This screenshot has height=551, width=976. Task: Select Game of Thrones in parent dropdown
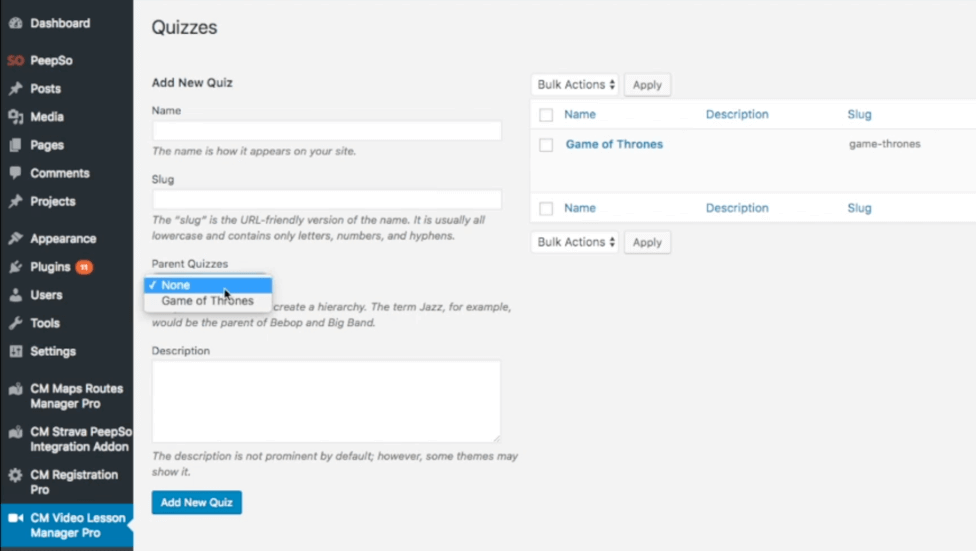[x=207, y=301]
